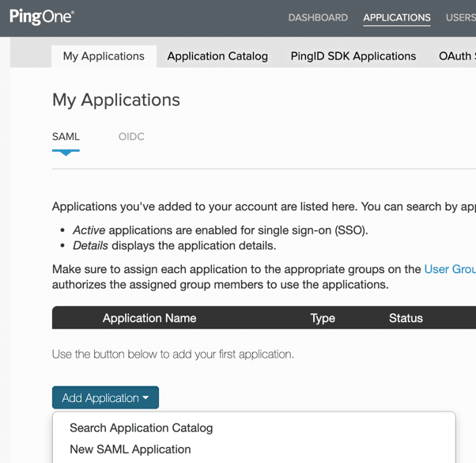Image resolution: width=476 pixels, height=463 pixels.
Task: Open the Application Catalog tab
Action: (217, 56)
